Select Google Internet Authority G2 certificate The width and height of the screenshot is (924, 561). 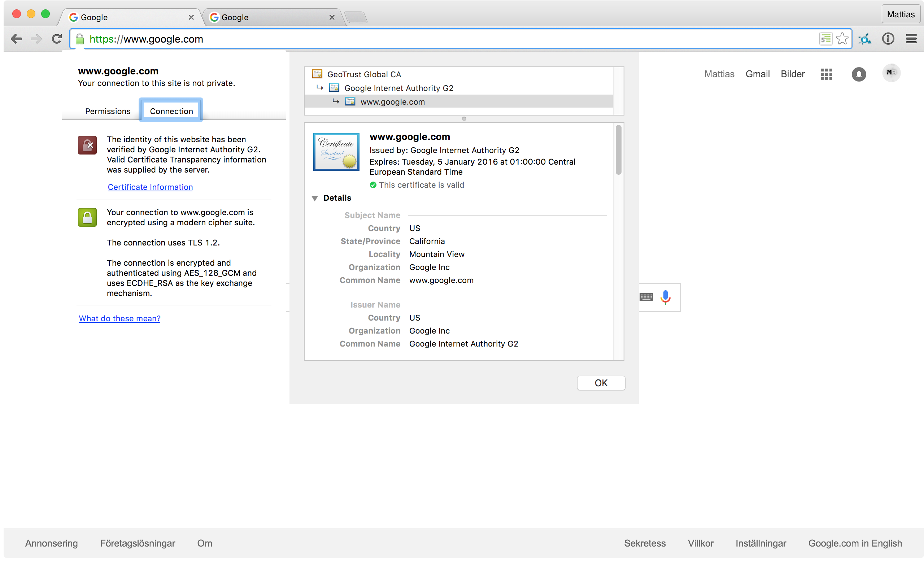[398, 88]
